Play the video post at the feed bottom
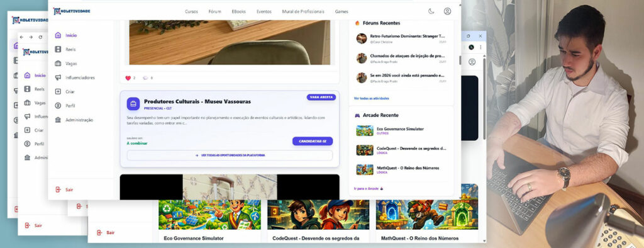Image resolution: width=644 pixels, height=248 pixels. [x=230, y=187]
